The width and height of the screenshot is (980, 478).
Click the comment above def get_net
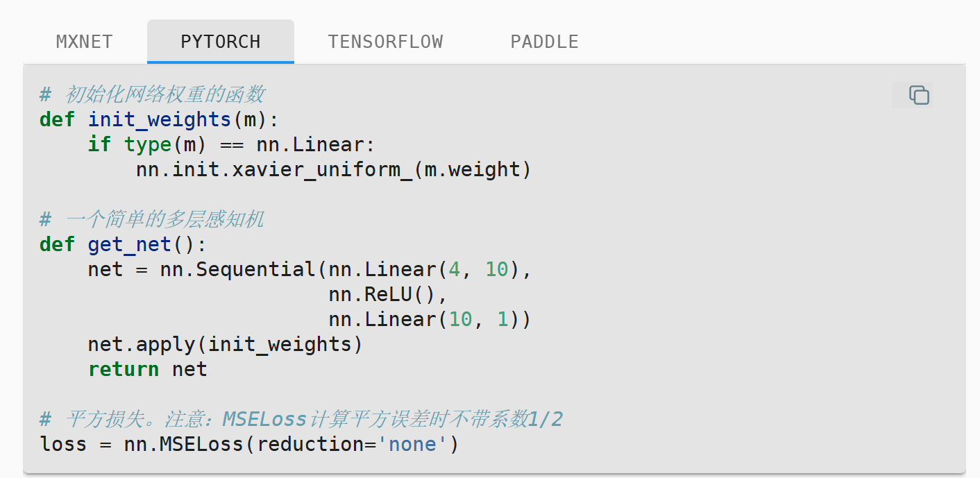(153, 220)
